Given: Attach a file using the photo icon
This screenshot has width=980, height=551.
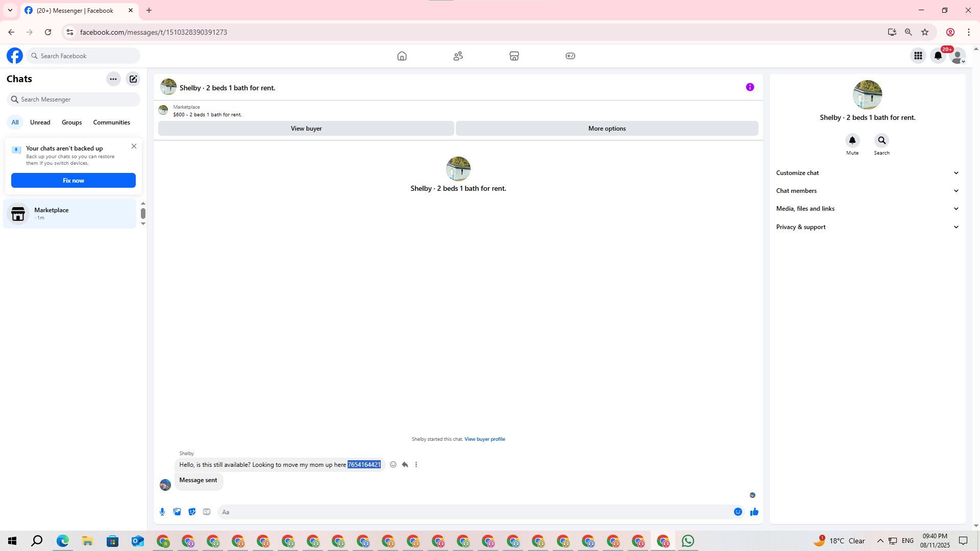Looking at the screenshot, I should [177, 512].
